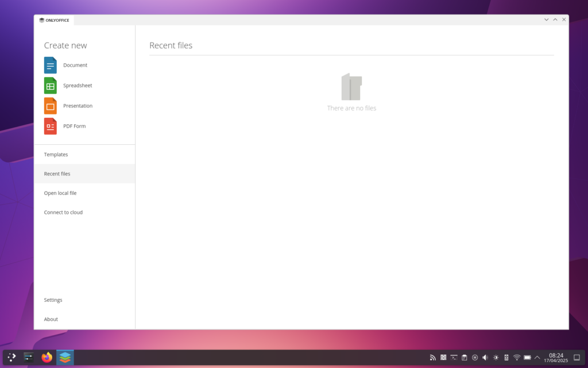The height and width of the screenshot is (368, 588).
Task: Click the ONLYOFFICE taskbar icon
Action: pyautogui.click(x=65, y=358)
